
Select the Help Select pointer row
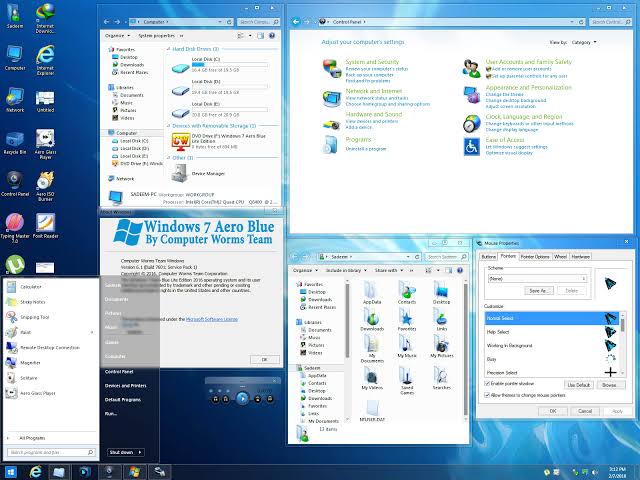(x=552, y=332)
